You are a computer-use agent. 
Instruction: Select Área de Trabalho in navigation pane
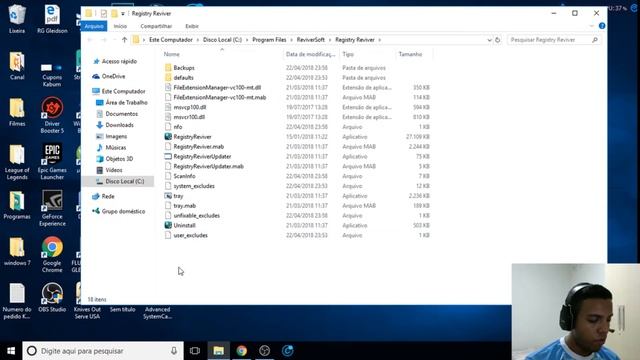[126, 102]
